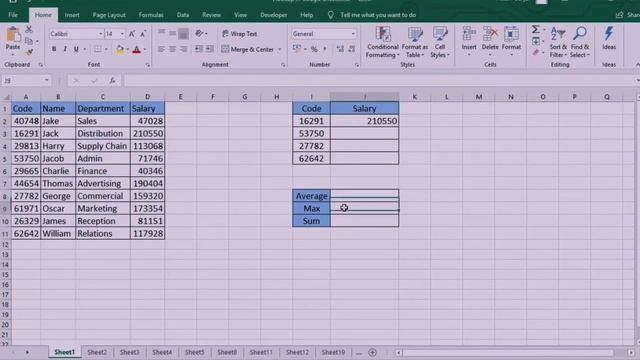Expand the Font dialog launcher
Viewport: 640px width, 360px height.
click(x=147, y=65)
